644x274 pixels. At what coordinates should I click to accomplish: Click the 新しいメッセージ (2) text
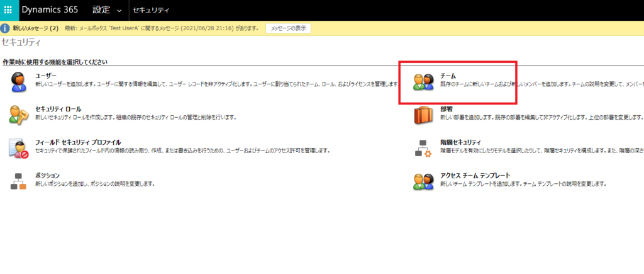pos(36,28)
